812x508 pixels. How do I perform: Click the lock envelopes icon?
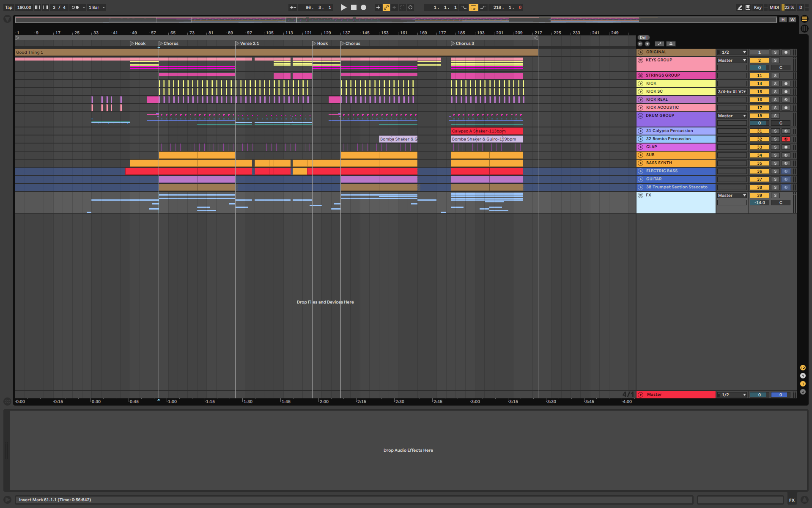(x=671, y=44)
